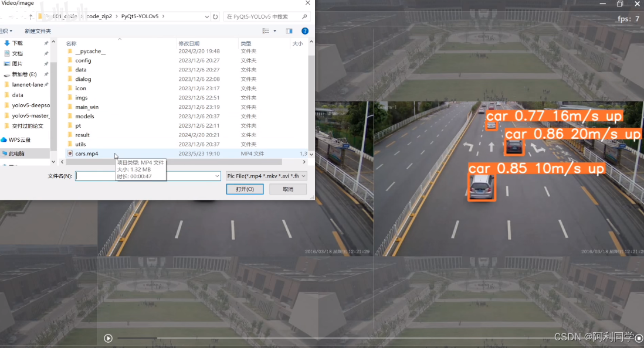644x348 pixels.
Task: Sort files by 修改日期 column header
Action: 189,43
